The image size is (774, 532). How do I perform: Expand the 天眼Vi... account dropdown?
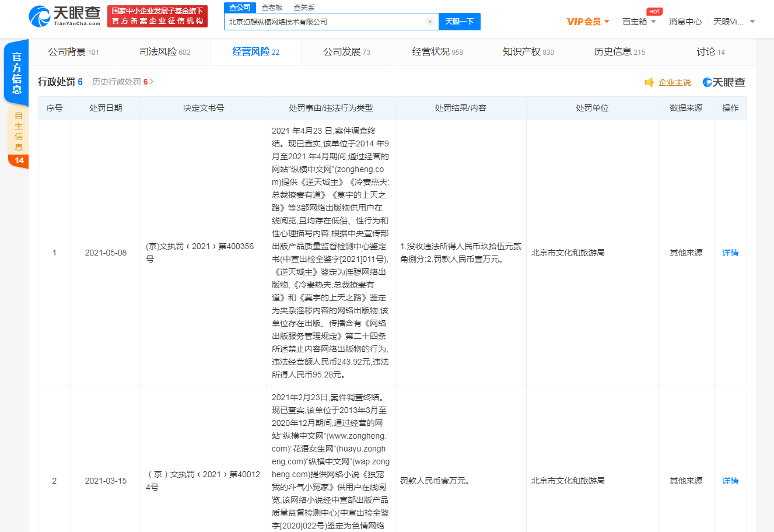pyautogui.click(x=734, y=22)
